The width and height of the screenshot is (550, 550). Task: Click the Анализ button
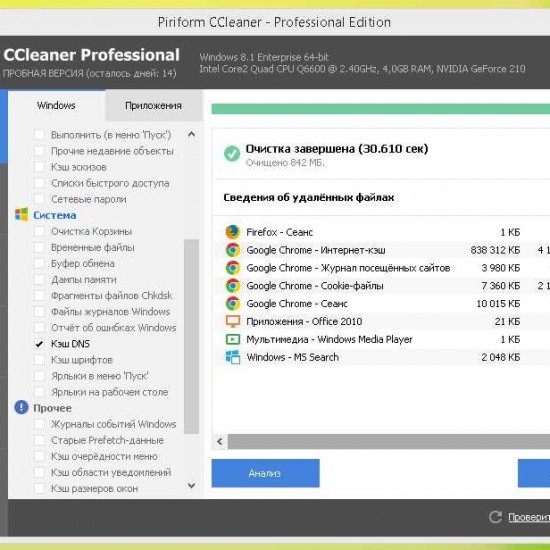pos(265,473)
